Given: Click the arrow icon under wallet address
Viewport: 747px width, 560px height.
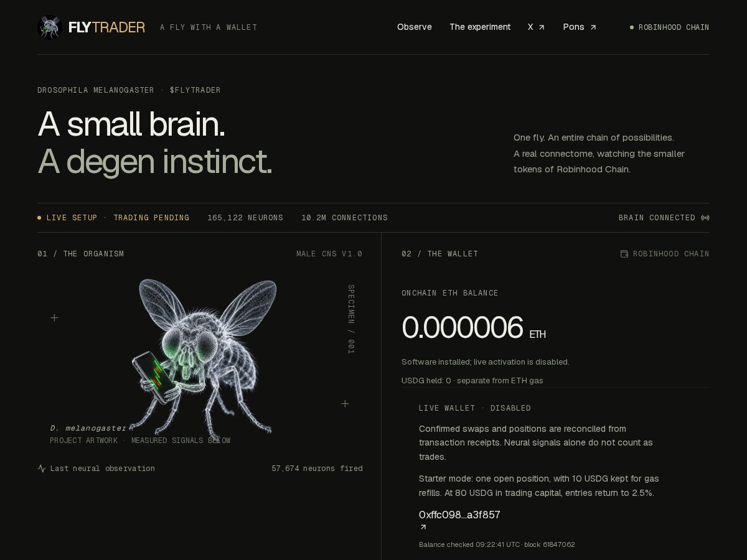Looking at the screenshot, I should [x=423, y=527].
